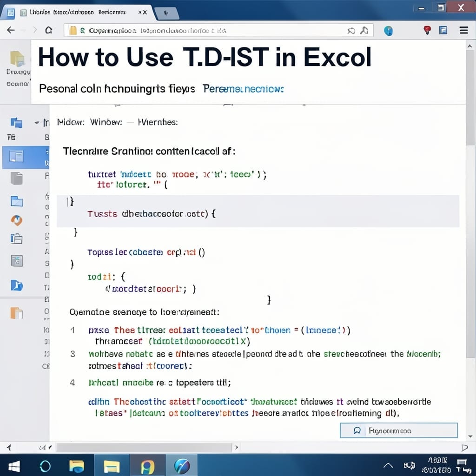
Task: Open the yellow folder taskbar app
Action: [112, 466]
